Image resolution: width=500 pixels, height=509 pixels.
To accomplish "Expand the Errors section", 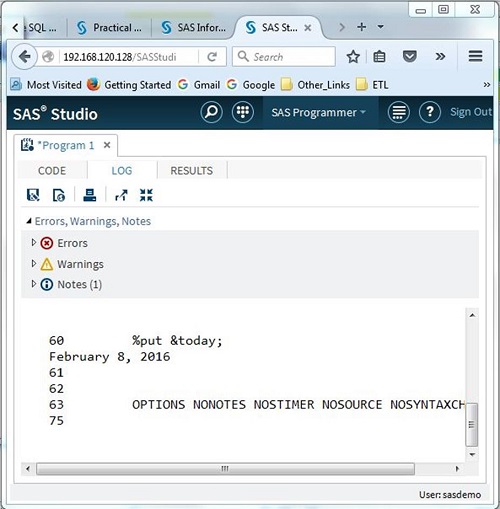I will pyautogui.click(x=34, y=243).
